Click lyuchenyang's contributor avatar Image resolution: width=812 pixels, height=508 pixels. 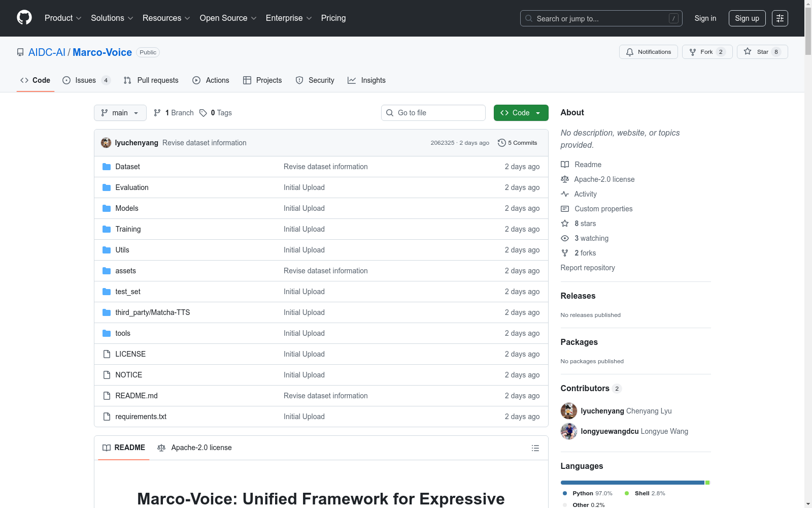tap(569, 411)
